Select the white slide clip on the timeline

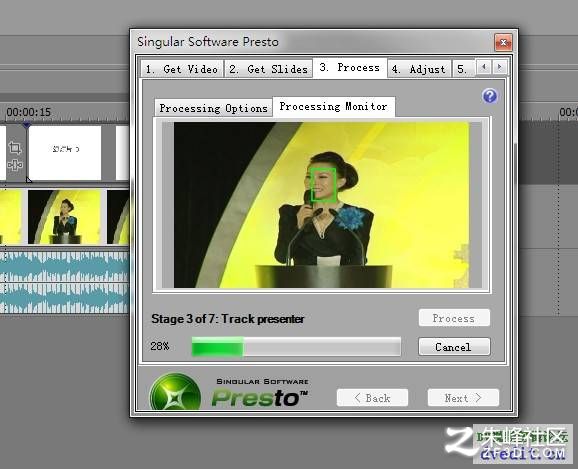coord(65,153)
